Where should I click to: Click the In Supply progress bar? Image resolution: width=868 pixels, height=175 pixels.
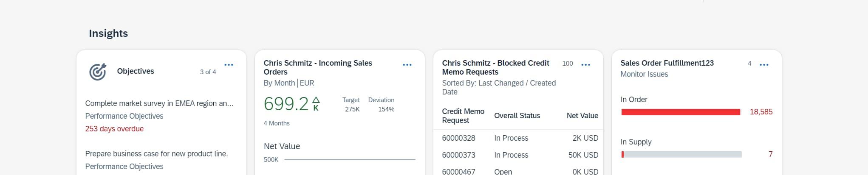coord(681,155)
